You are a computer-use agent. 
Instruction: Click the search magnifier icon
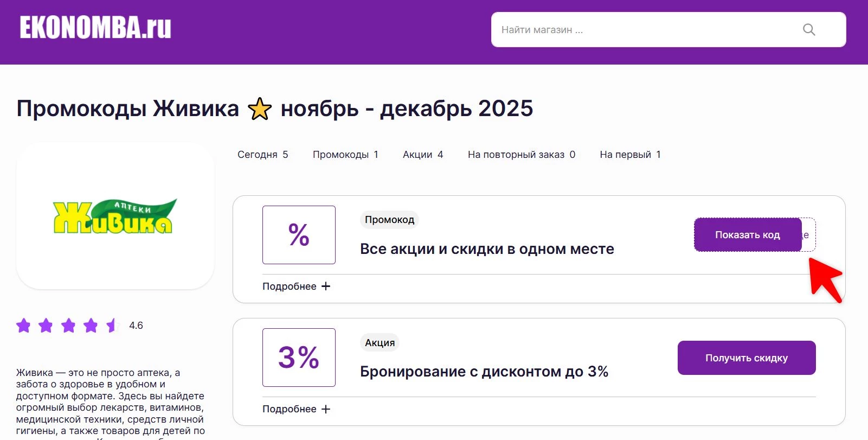pos(808,30)
